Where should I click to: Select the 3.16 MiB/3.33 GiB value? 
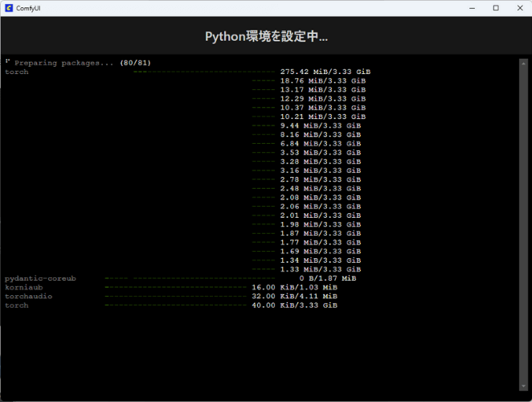click(x=321, y=170)
